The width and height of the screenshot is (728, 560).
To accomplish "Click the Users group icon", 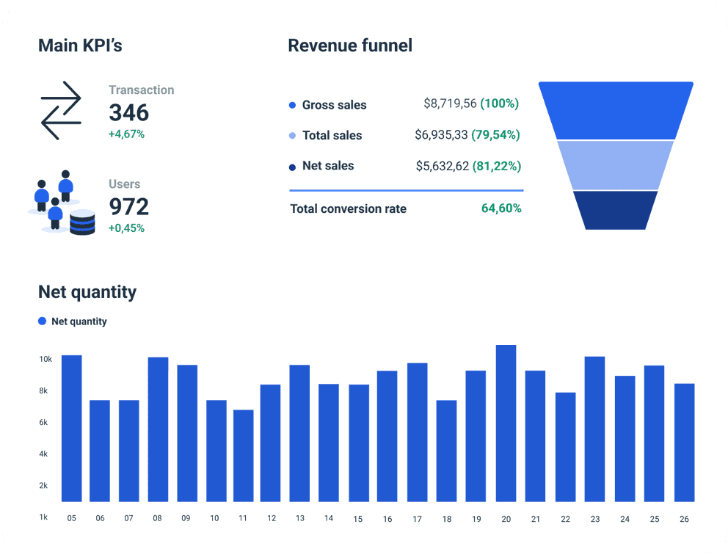I will point(55,198).
